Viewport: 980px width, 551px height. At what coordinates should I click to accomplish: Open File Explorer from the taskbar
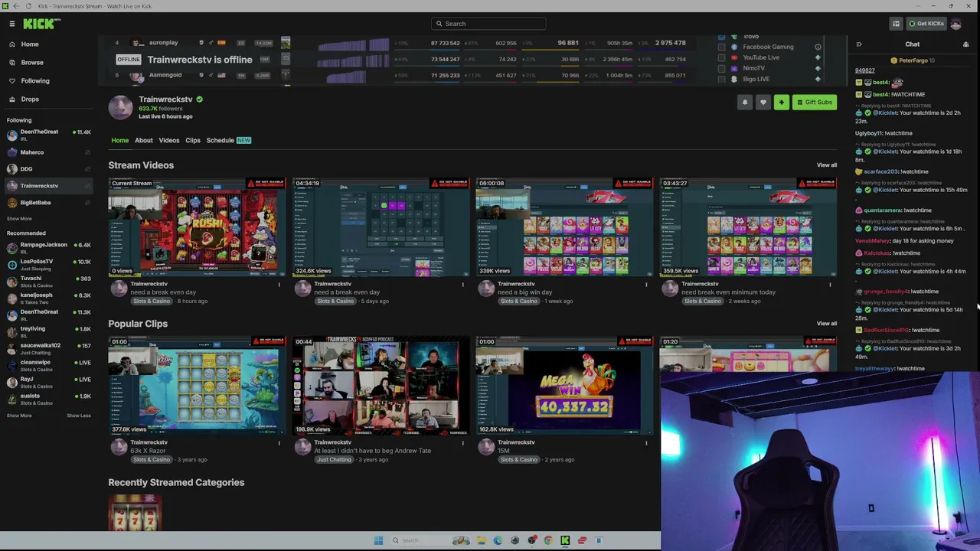[x=481, y=540]
